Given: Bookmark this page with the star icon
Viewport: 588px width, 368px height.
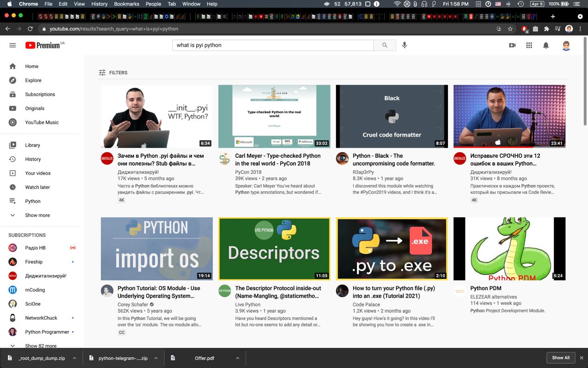Looking at the screenshot, I should pos(510,29).
